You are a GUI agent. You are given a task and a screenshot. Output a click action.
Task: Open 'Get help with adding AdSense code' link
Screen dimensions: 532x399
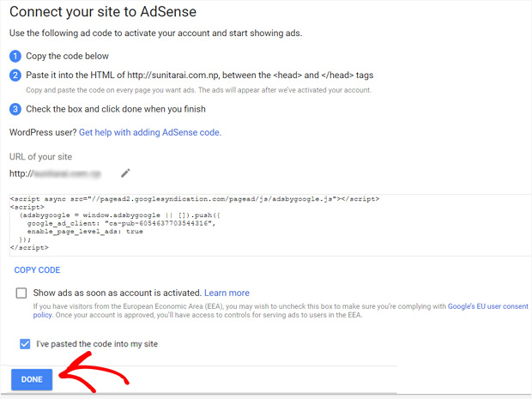coord(150,132)
